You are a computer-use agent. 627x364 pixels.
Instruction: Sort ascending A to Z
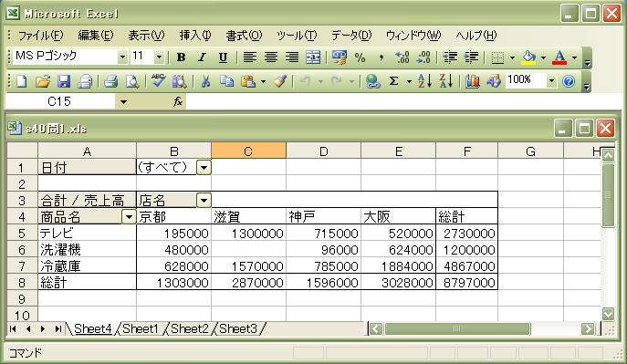pos(424,81)
